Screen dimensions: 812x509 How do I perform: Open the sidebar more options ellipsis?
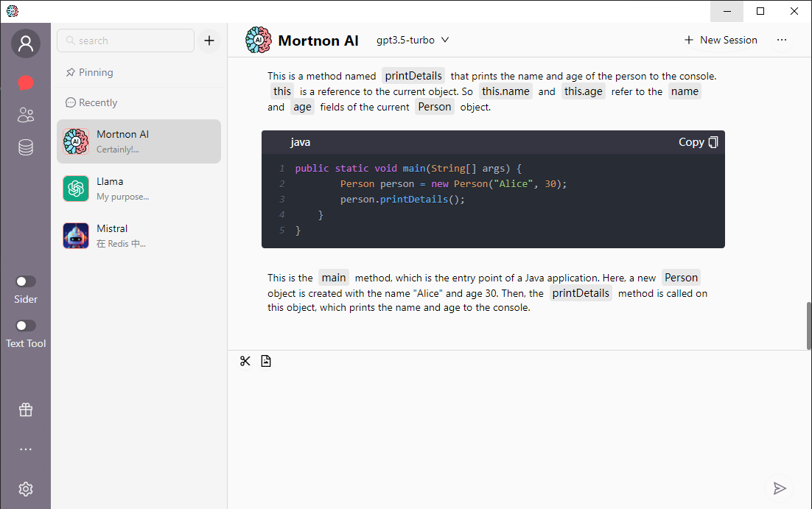pos(26,449)
